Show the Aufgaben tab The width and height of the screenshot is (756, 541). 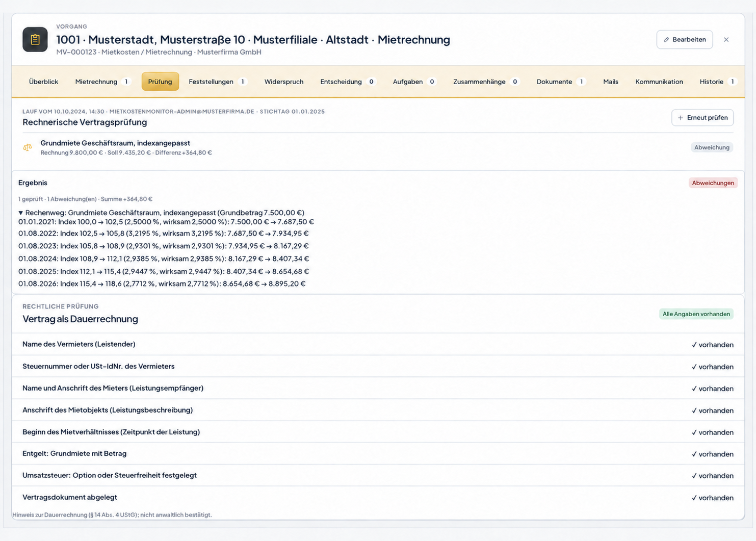414,82
